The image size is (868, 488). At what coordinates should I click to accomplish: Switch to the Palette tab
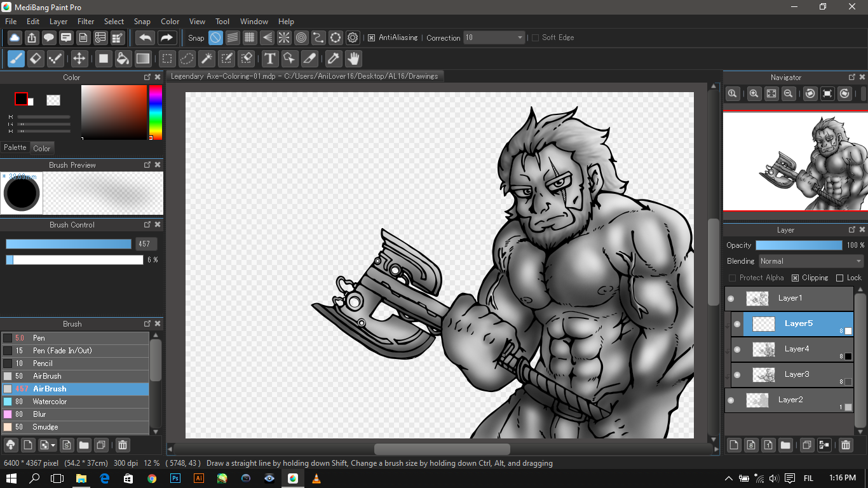point(15,147)
